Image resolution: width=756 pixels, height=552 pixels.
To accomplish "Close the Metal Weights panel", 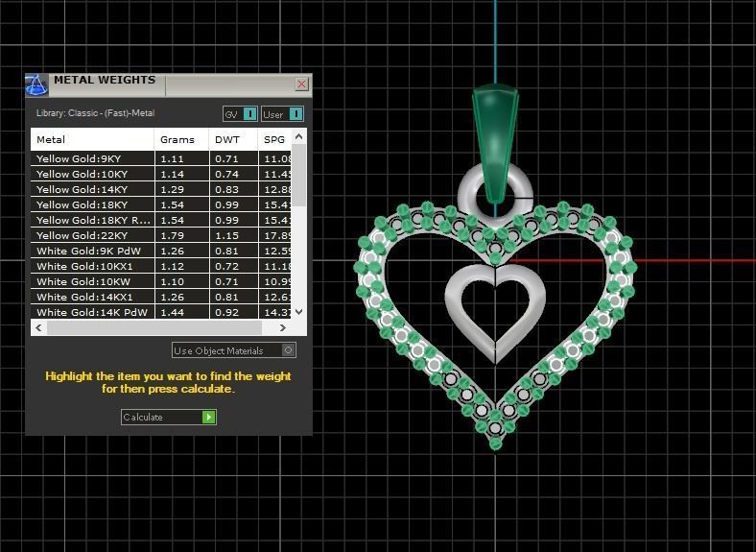I will point(301,84).
